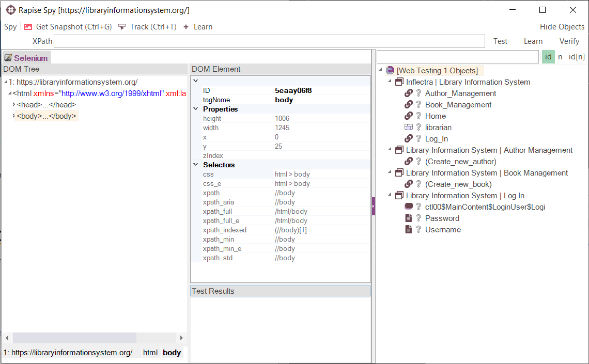The image size is (589, 364).
Task: Click the link icon of Home
Action: click(409, 116)
